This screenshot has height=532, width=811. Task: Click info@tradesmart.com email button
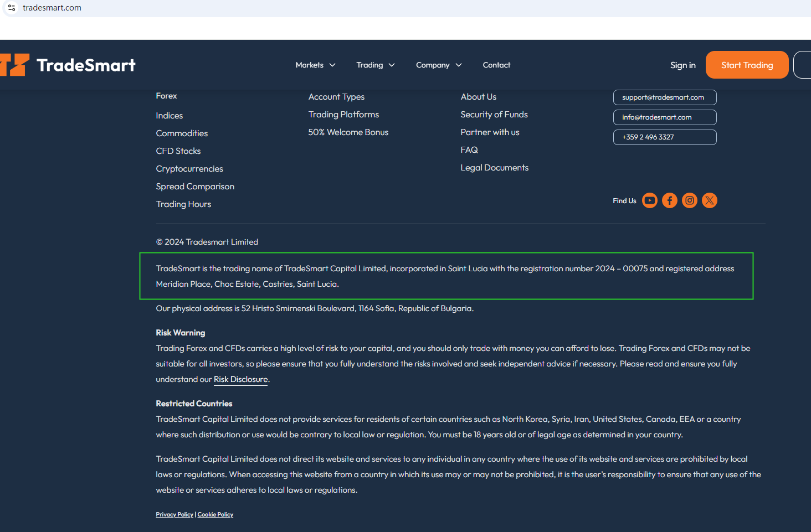[665, 117]
